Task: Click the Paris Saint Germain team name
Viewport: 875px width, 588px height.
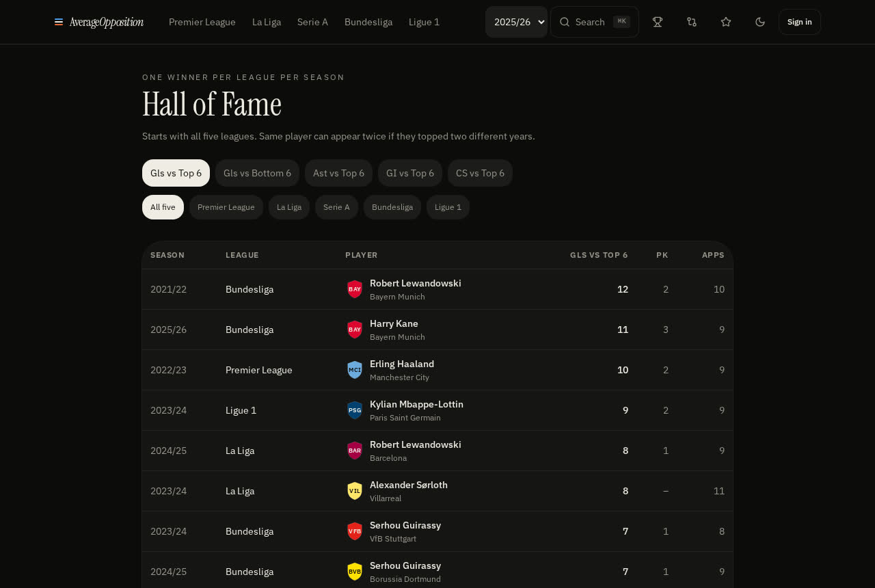Action: click(405, 418)
